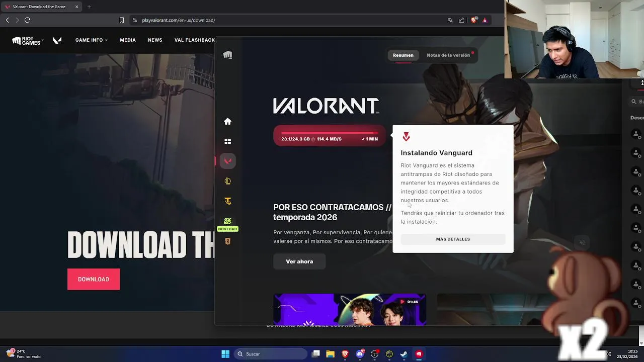This screenshot has height=362, width=644.
Task: Open the Brave Shields lion icon
Action: coord(473,20)
